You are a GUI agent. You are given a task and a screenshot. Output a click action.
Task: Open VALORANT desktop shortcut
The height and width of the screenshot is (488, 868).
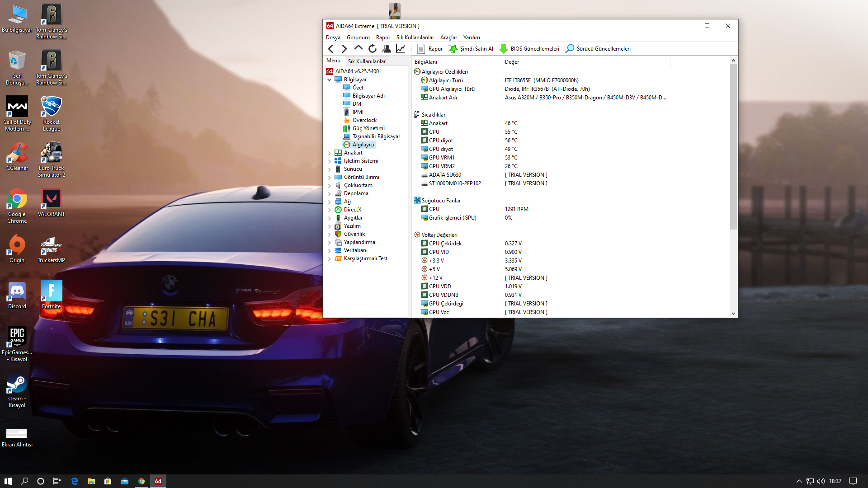[x=51, y=203]
